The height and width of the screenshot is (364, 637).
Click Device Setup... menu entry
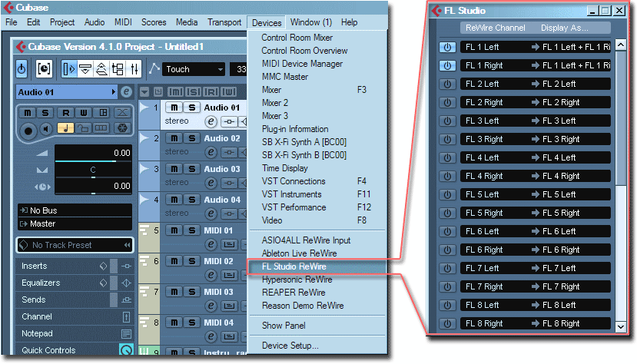(x=290, y=346)
